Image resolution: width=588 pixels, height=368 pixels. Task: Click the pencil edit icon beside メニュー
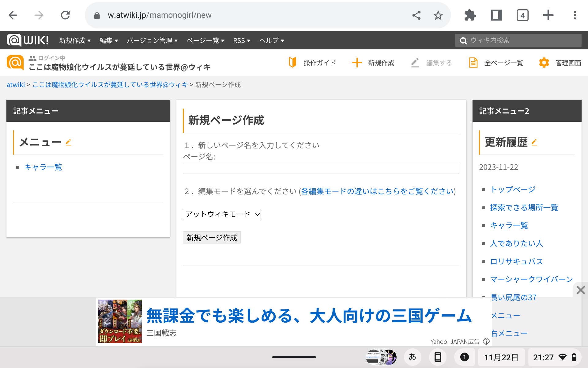click(69, 142)
